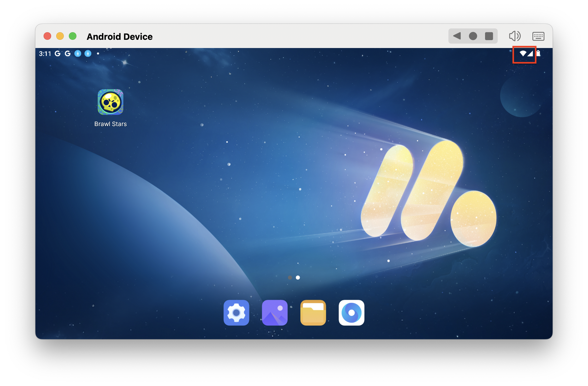Tap the second blue download notification icon
The width and height of the screenshot is (588, 386).
click(x=88, y=53)
